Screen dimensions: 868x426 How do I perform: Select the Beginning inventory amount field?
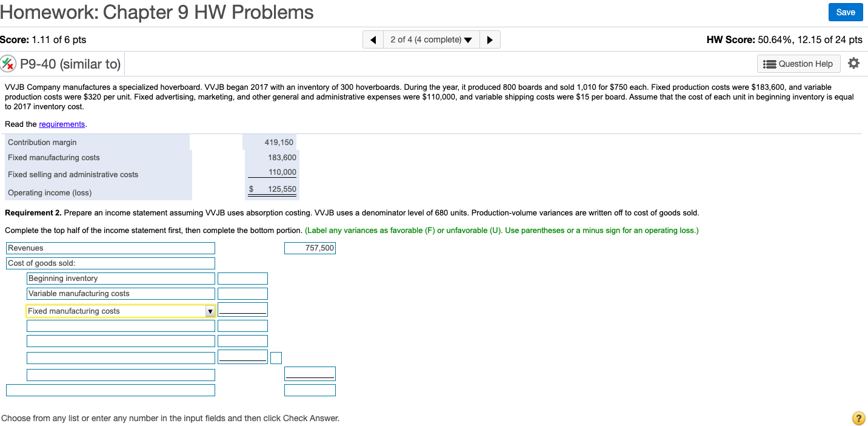242,278
